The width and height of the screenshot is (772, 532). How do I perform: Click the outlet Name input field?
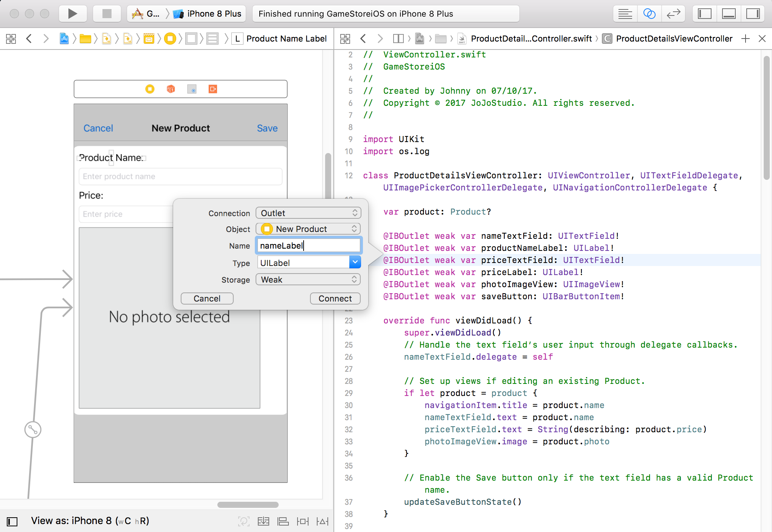(x=308, y=246)
